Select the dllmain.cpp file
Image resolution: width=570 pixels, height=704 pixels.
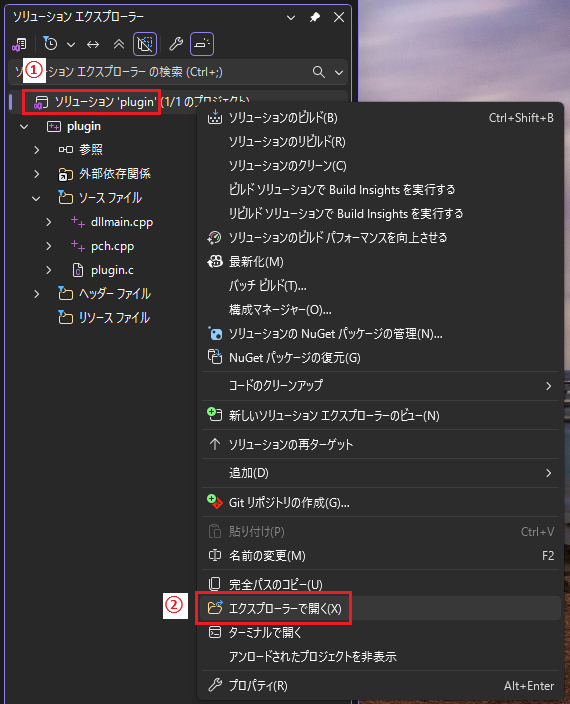click(122, 222)
